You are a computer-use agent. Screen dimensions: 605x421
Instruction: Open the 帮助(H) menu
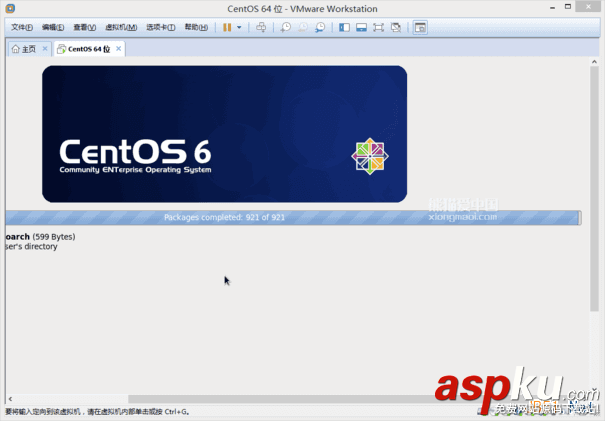[196, 27]
